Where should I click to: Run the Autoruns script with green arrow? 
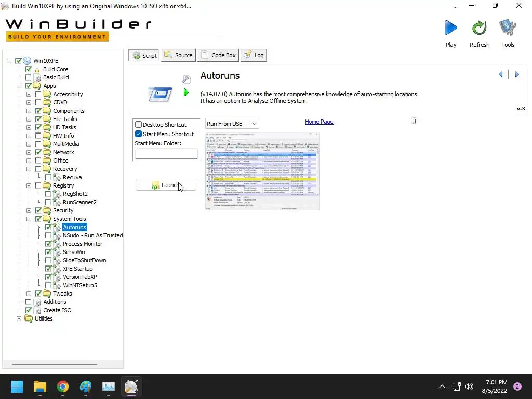click(186, 92)
